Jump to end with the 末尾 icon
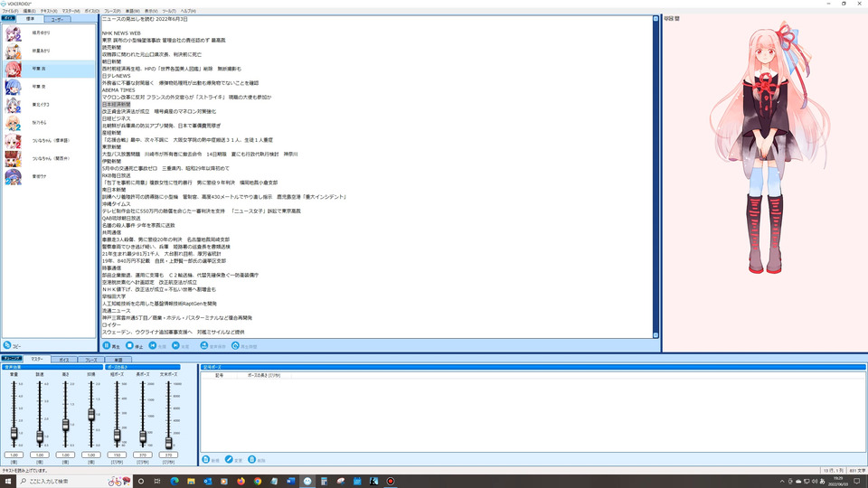 [175, 345]
